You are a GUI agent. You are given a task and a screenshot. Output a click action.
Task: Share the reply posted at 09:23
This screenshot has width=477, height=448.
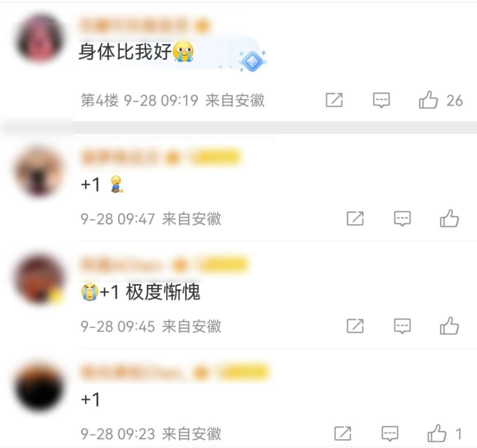click(343, 433)
